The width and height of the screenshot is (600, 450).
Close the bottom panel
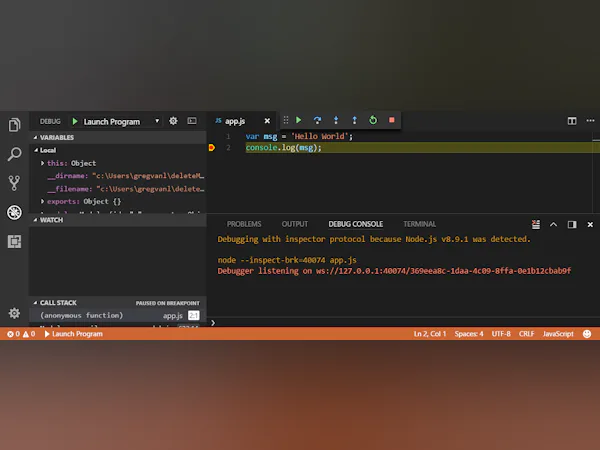click(590, 224)
